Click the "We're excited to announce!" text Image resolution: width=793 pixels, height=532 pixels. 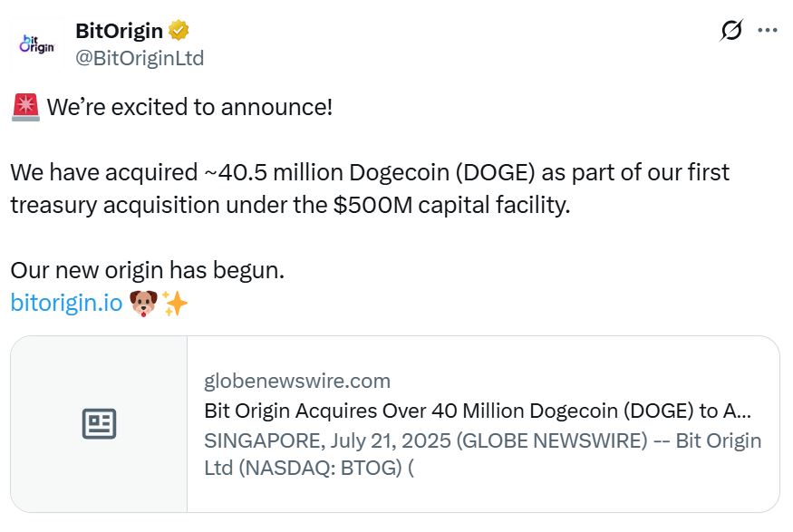click(189, 108)
